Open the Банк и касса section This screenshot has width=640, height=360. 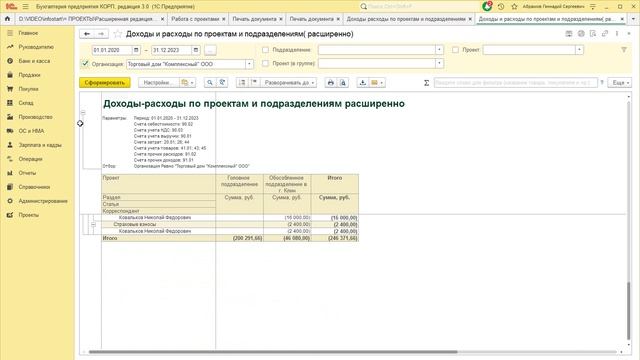click(x=34, y=61)
